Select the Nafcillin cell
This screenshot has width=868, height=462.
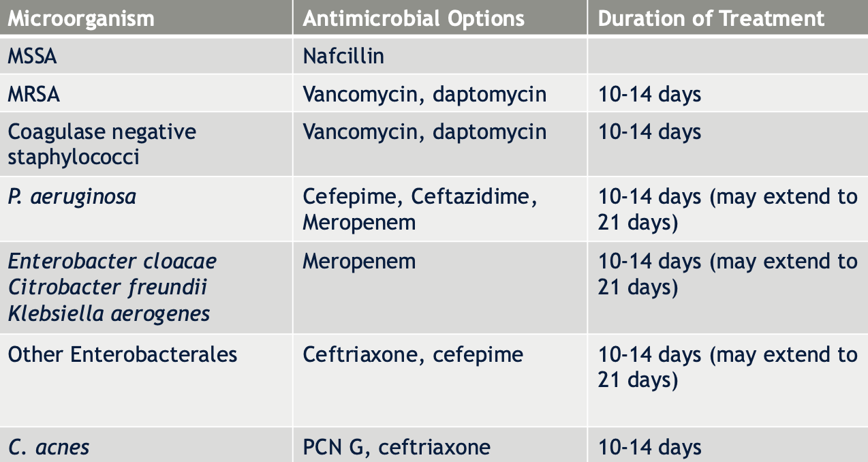tap(440, 55)
